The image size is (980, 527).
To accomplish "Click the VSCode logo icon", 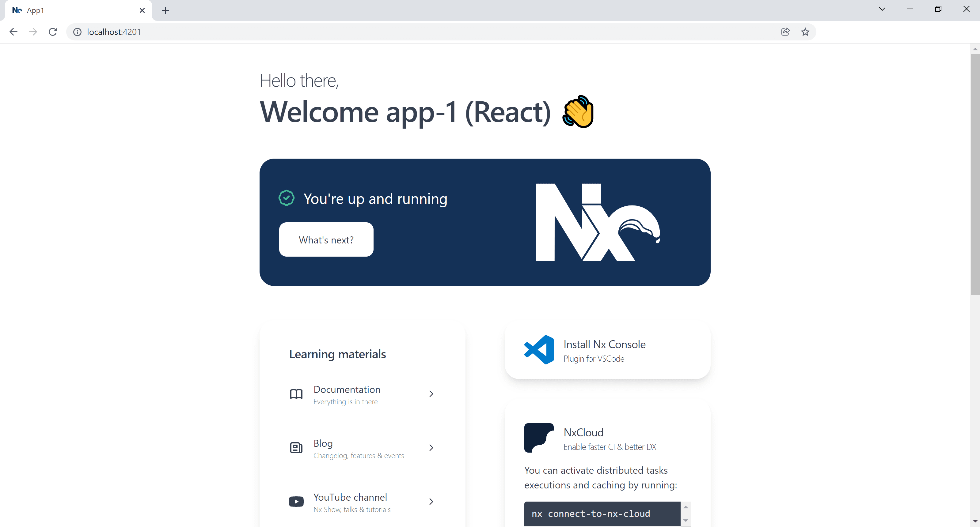I will [x=539, y=350].
